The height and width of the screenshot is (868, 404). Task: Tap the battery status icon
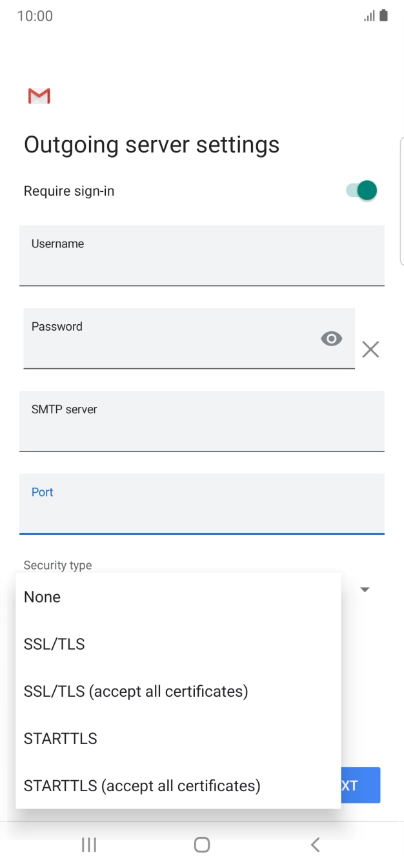point(384,15)
